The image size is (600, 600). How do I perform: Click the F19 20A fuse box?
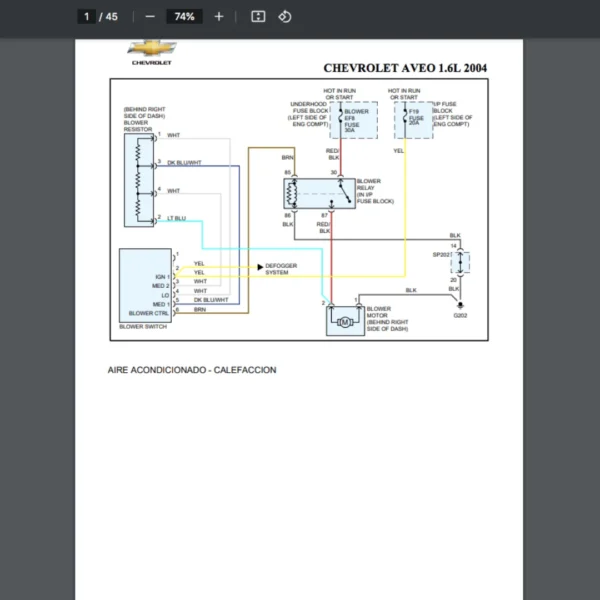coord(412,119)
